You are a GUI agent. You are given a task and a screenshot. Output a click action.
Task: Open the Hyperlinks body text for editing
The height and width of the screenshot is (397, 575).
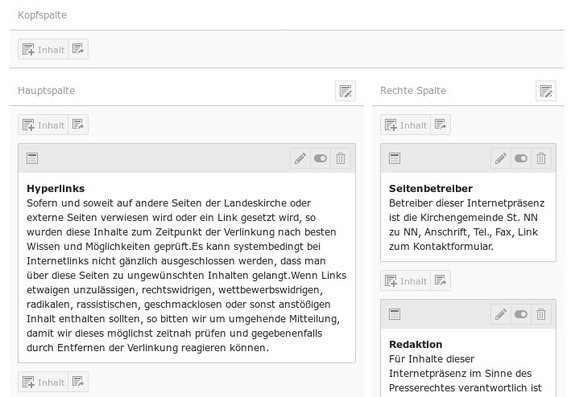(x=186, y=275)
